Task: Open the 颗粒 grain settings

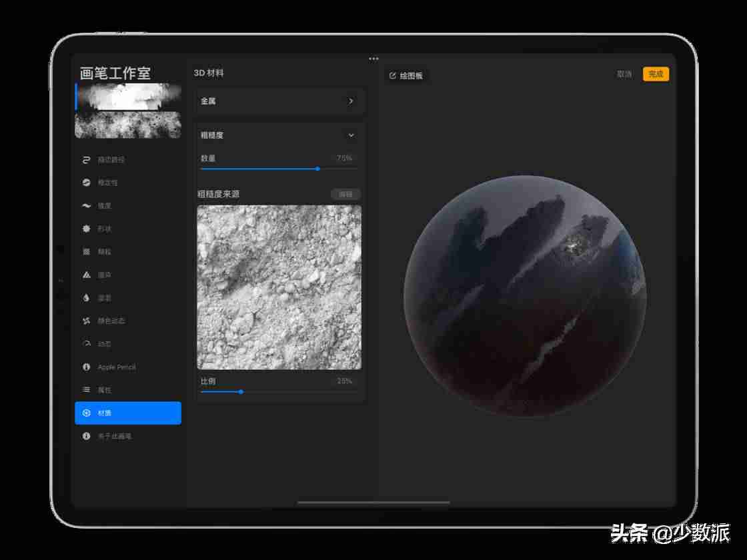Action: pos(127,251)
